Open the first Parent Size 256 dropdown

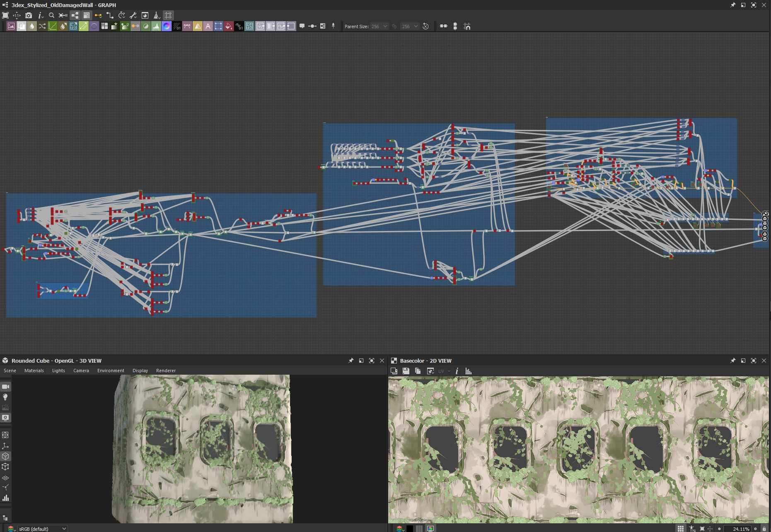(379, 26)
